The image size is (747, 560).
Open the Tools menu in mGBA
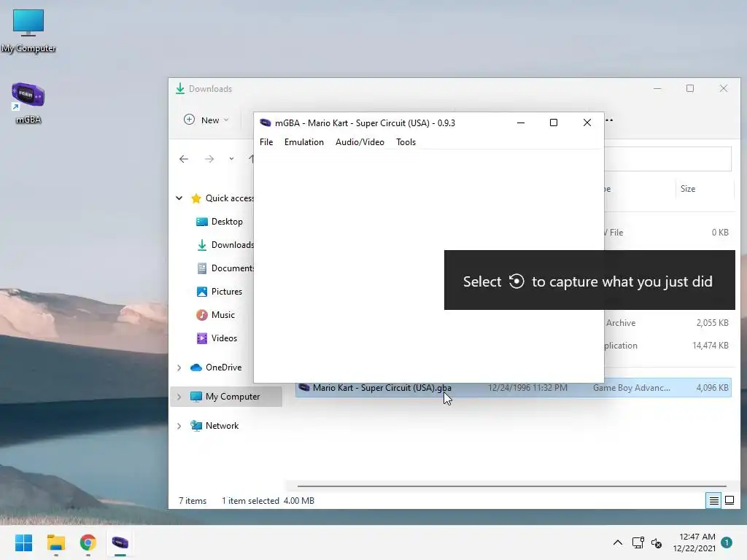[x=406, y=142]
